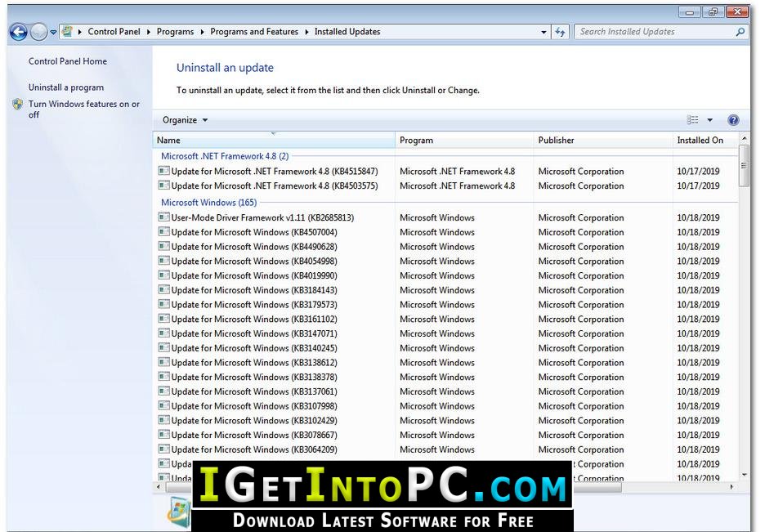Click Installed Updates breadcrumb
Screen dimensions: 765x532
[x=347, y=32]
